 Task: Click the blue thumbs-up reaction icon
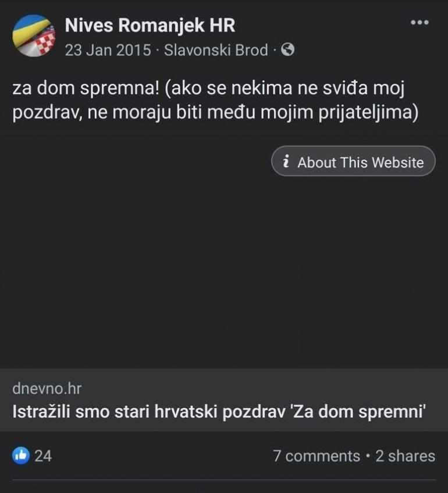(20, 456)
